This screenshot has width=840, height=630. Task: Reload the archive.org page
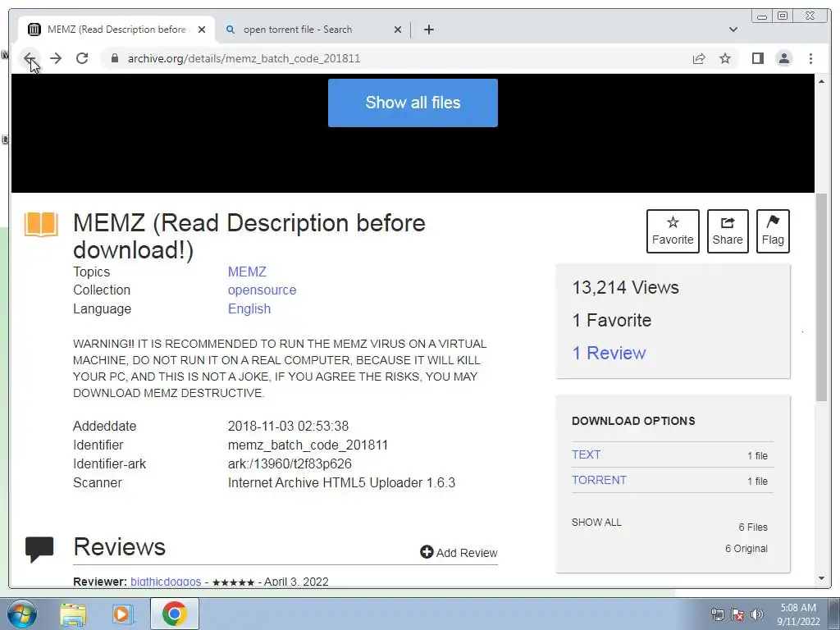(x=82, y=58)
